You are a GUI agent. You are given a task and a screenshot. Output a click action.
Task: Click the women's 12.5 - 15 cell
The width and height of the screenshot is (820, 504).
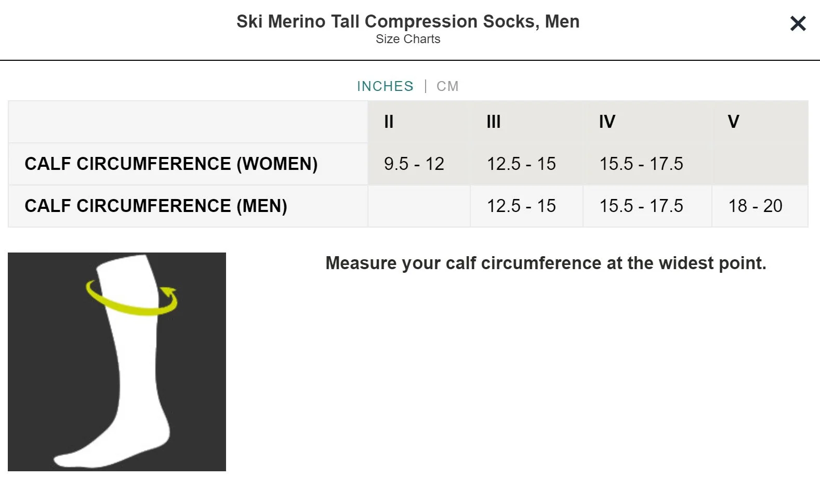[x=526, y=164]
